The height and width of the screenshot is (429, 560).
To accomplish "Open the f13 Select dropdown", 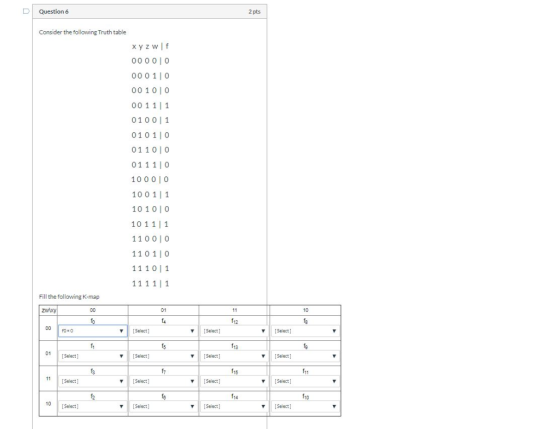I will click(234, 356).
